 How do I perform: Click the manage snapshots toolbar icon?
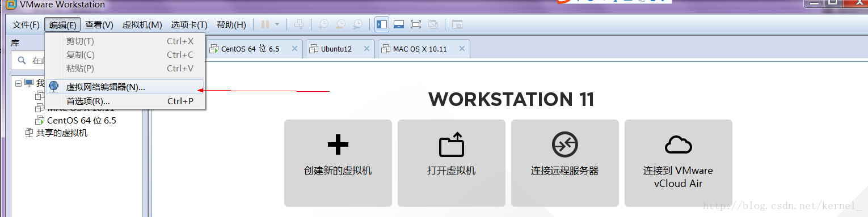click(x=357, y=24)
